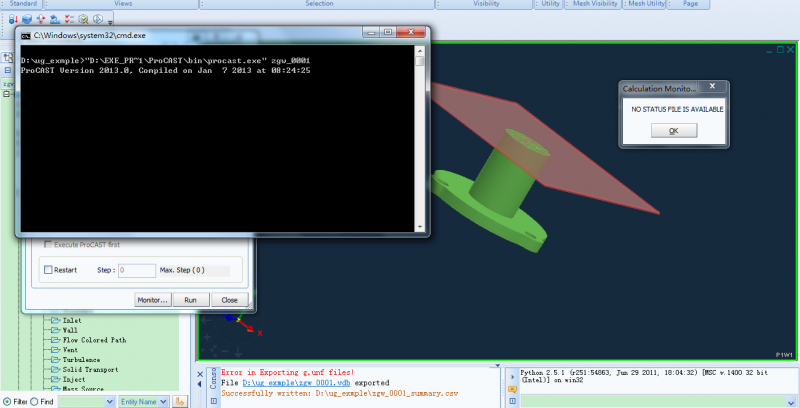Open the green filter text dropdown
This screenshot has height=408, width=800.
coord(110,402)
